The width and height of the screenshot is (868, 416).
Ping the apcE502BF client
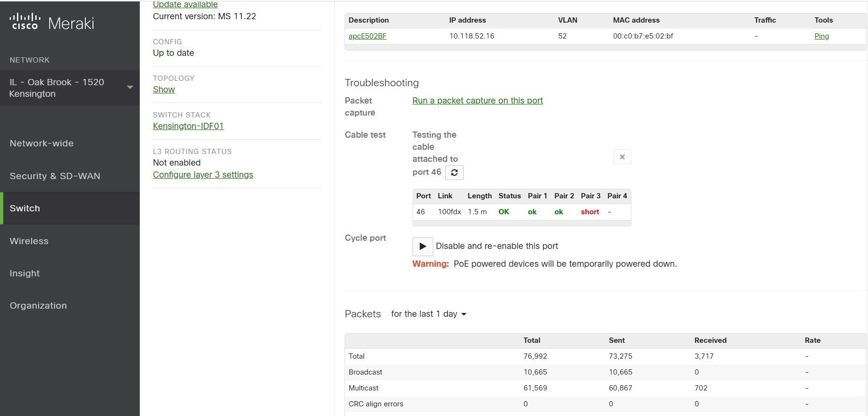822,36
